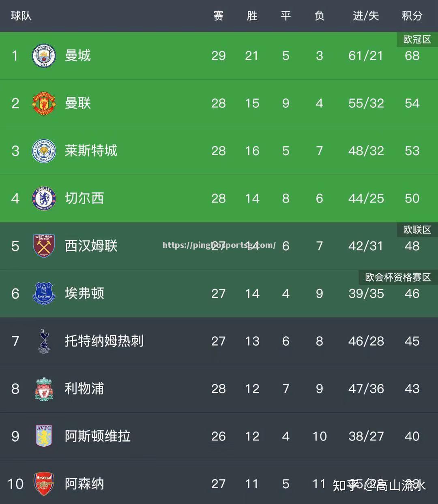Screen dimensions: 438x504
Task: Click the Everton club crest
Action: click(x=44, y=294)
